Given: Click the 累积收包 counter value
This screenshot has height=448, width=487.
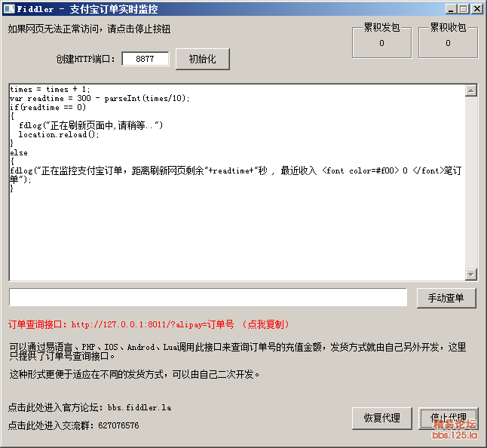Looking at the screenshot, I should 448,43.
